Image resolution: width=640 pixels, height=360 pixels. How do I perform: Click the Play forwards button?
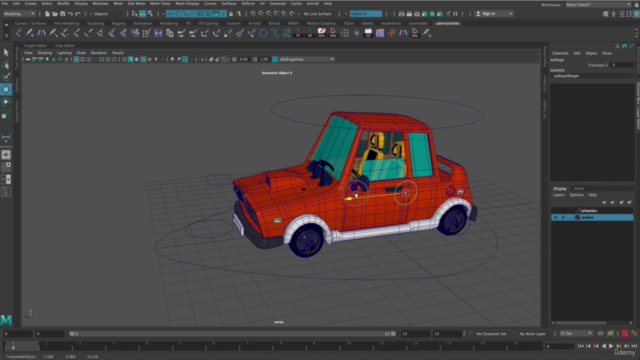click(611, 346)
